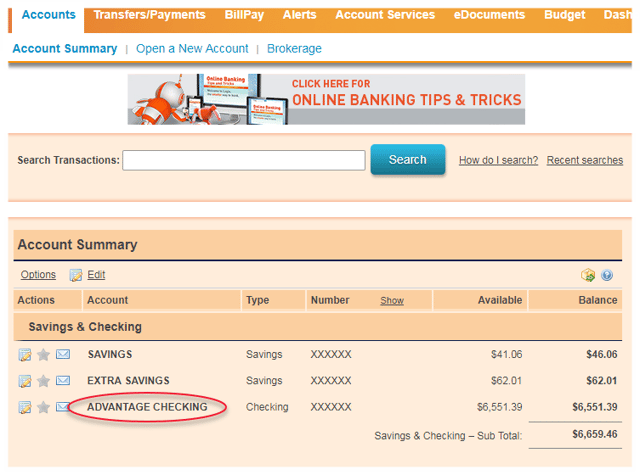The height and width of the screenshot is (475, 640).
Task: Open the BillPay tab
Action: 244,15
